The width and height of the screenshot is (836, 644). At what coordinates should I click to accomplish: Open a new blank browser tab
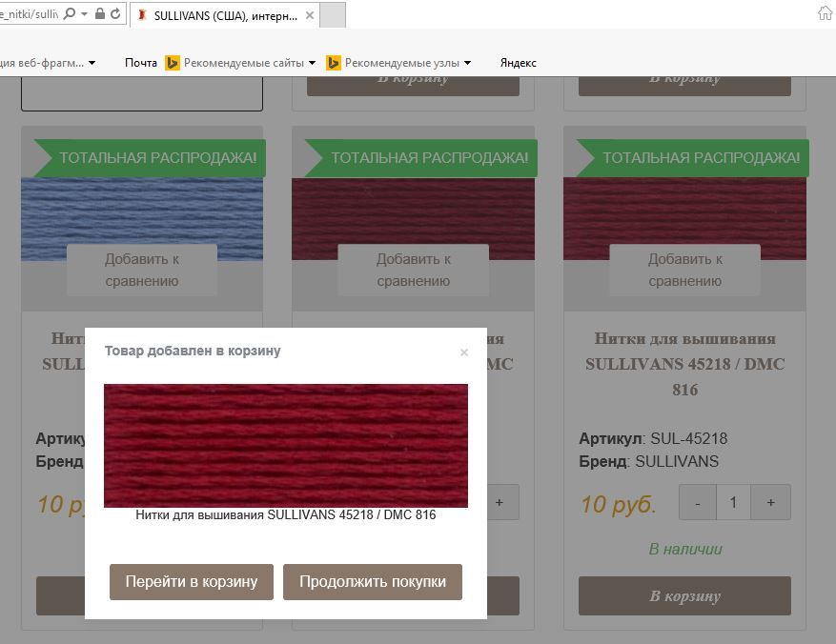[332, 15]
